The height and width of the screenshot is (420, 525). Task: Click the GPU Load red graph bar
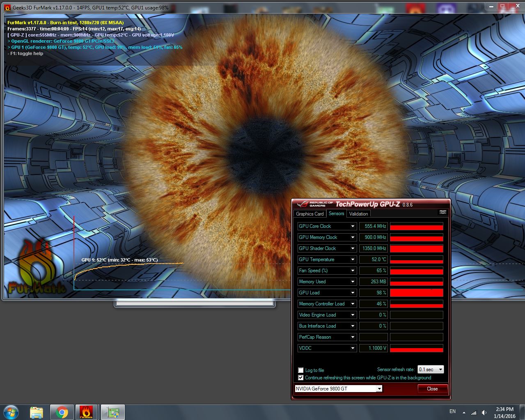tap(416, 293)
